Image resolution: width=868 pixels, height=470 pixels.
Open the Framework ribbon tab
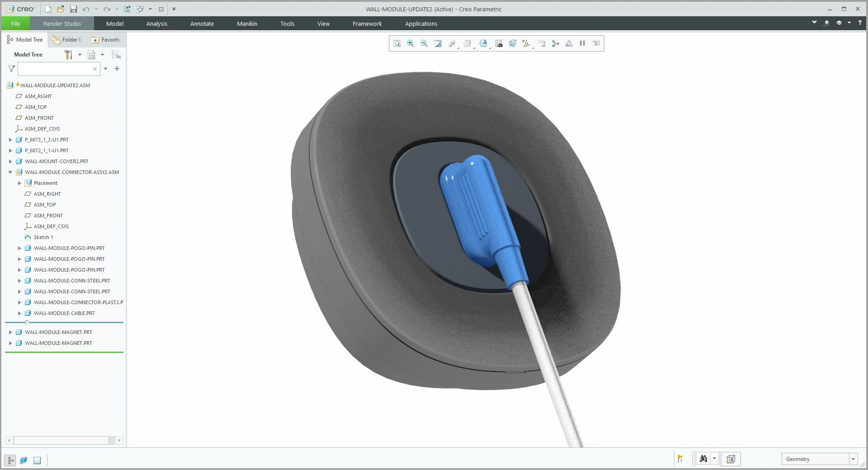coord(367,23)
